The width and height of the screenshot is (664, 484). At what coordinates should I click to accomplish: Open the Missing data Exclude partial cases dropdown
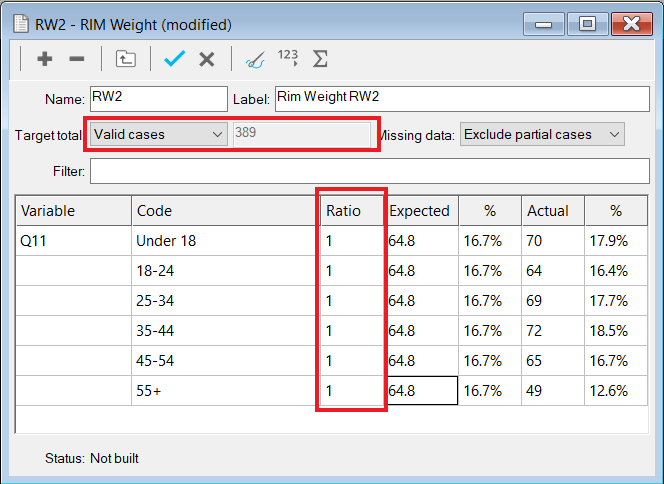(542, 134)
